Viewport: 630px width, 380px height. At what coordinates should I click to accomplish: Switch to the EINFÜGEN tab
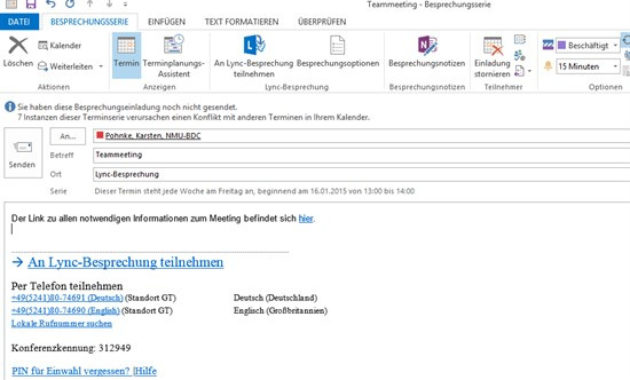(x=166, y=22)
